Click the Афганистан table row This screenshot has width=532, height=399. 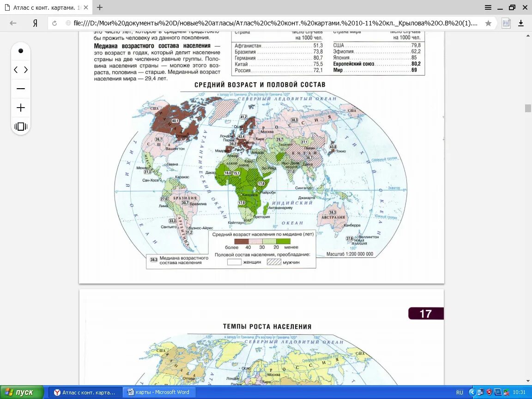pyautogui.click(x=278, y=45)
